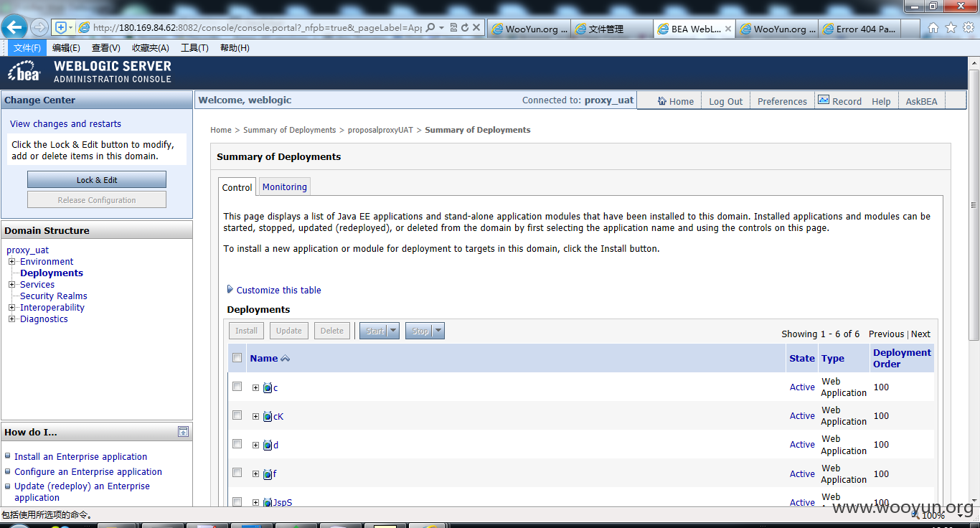This screenshot has width=980, height=528.
Task: Open the 收藏夹(A) menu
Action: pyautogui.click(x=151, y=48)
